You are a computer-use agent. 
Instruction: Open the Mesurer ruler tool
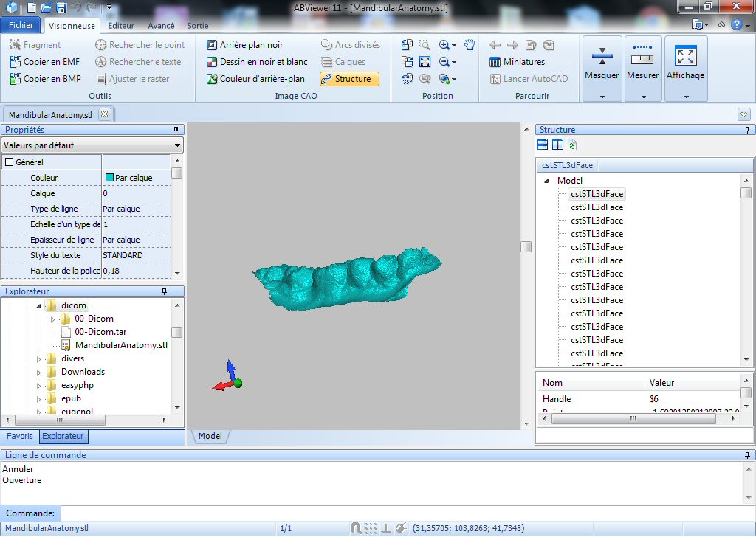pyautogui.click(x=642, y=56)
